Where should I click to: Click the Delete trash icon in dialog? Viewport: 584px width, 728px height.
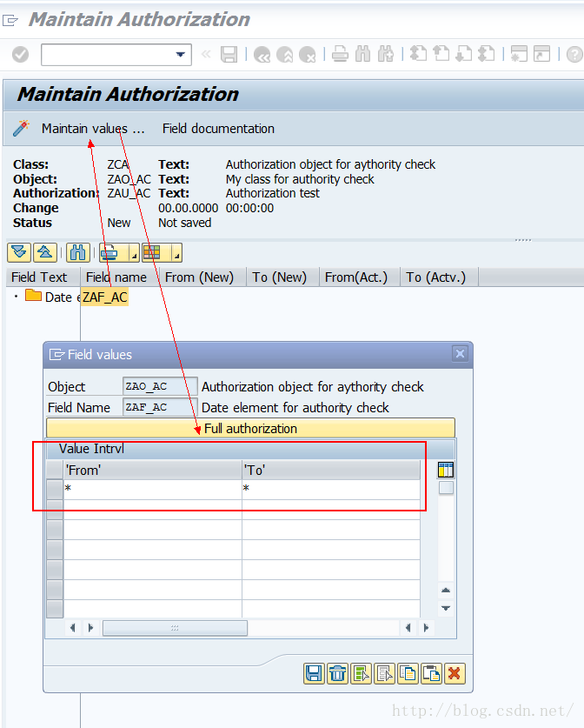[x=337, y=673]
